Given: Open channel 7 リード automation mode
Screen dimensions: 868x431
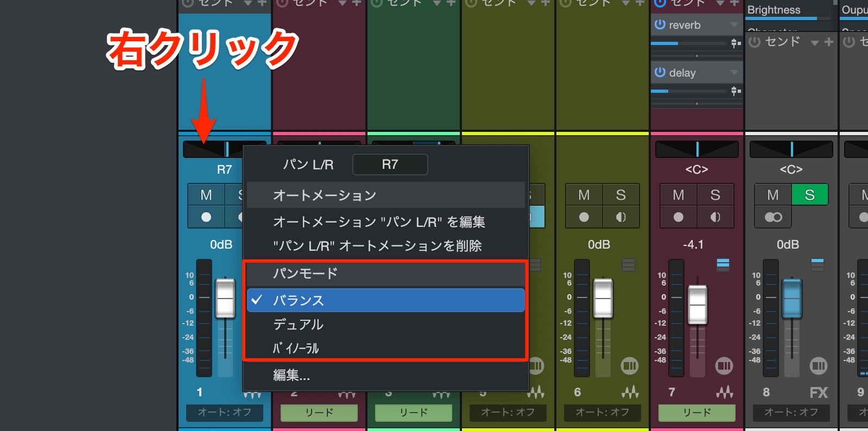Looking at the screenshot, I should point(697,413).
